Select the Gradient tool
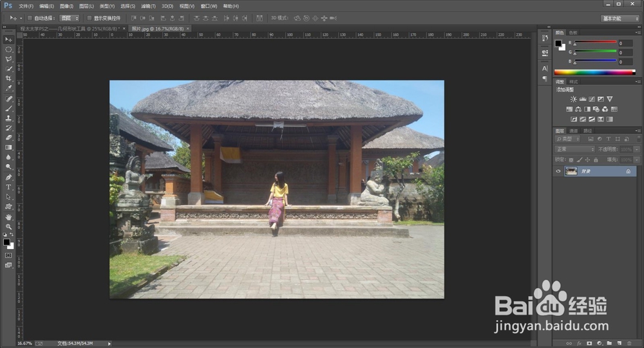Image resolution: width=644 pixels, height=348 pixels. (x=8, y=147)
